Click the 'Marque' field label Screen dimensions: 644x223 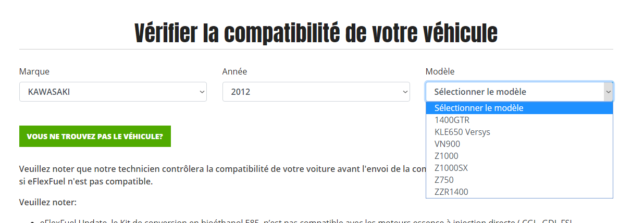click(34, 71)
